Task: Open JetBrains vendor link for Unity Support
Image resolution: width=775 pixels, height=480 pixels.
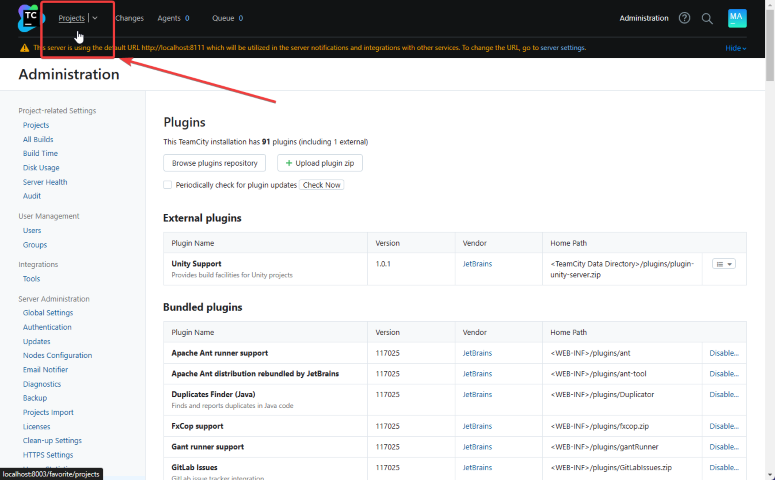Action: click(x=477, y=264)
